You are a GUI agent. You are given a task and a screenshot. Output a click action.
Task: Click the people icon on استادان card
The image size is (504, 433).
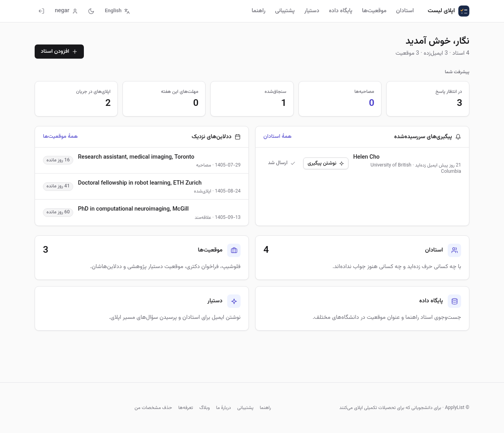tap(454, 250)
